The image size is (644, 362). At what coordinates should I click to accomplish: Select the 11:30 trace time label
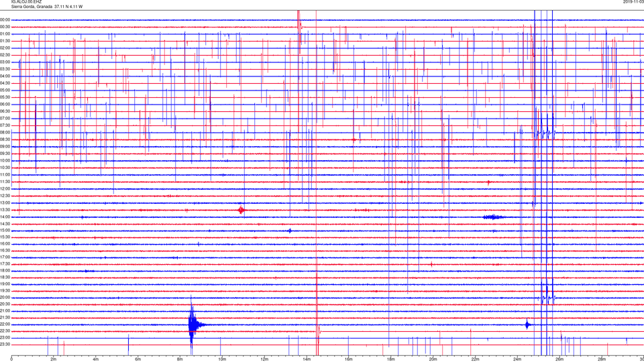tap(5, 182)
